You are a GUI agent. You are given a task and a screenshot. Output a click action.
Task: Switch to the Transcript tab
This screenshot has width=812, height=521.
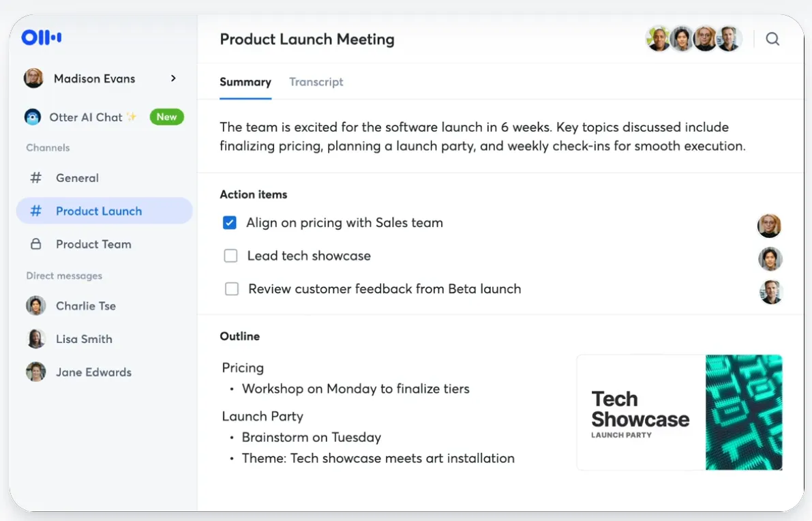click(x=316, y=82)
